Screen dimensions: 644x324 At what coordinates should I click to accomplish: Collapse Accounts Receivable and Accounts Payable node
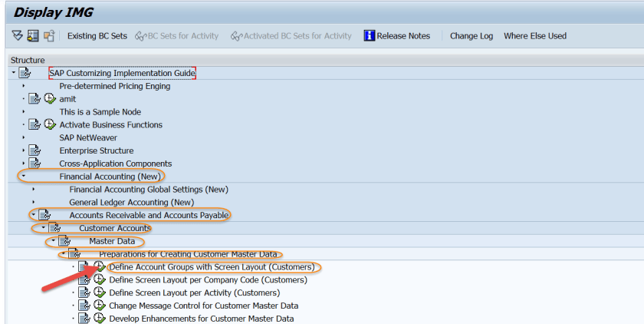click(x=33, y=215)
